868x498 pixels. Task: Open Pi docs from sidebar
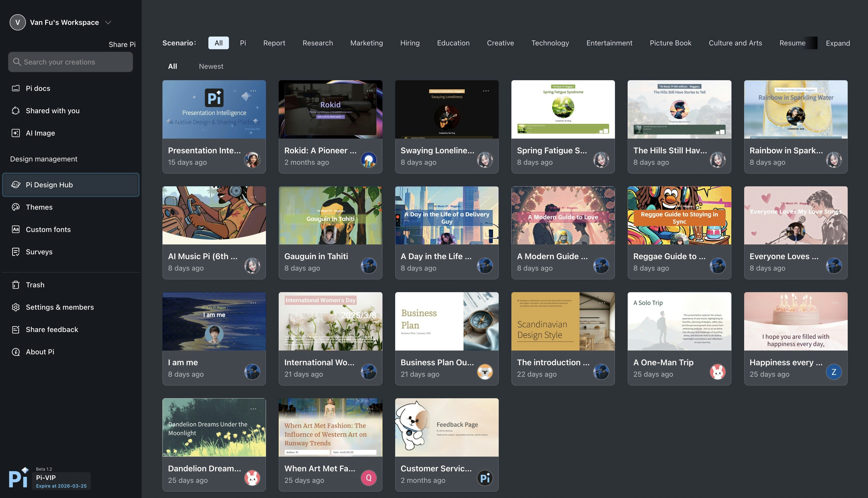pos(38,88)
